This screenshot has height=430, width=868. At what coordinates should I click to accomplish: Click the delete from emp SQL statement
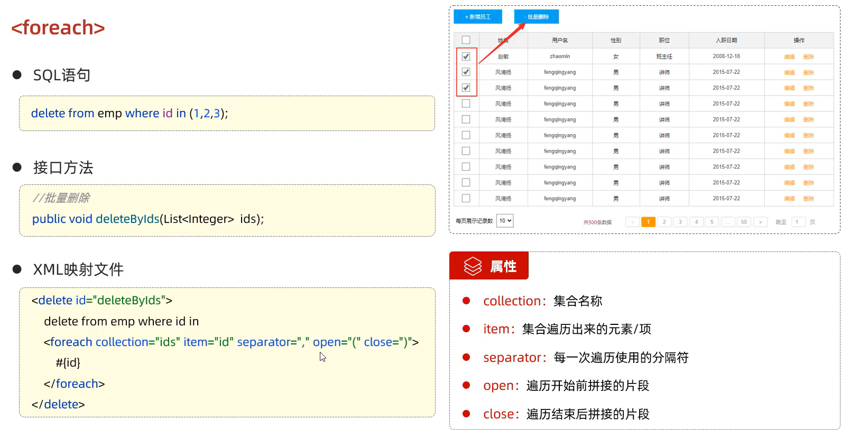coord(130,113)
